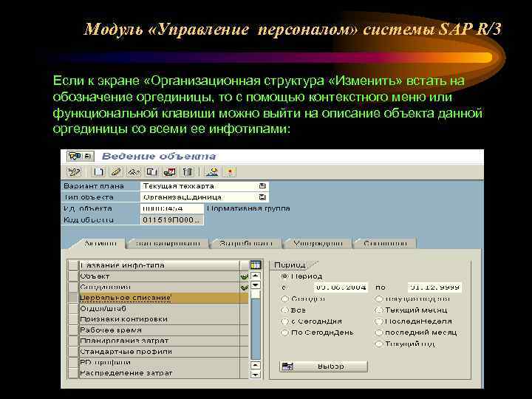The width and height of the screenshot is (532, 399).
Task: Click the Change pencil toolbar icon
Action: (116, 172)
